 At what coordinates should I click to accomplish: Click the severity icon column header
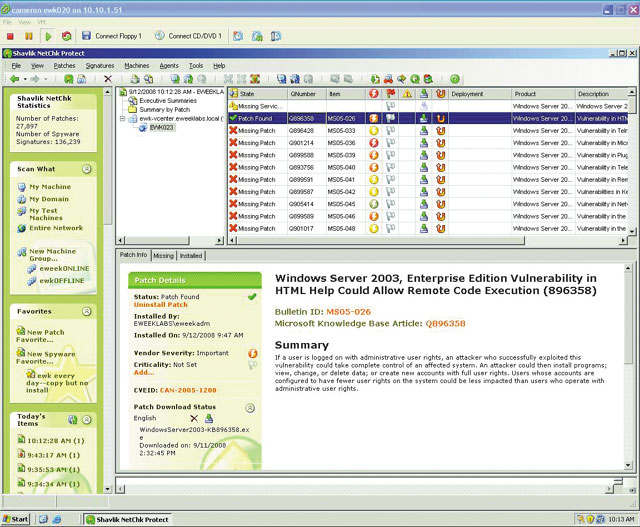(x=373, y=94)
